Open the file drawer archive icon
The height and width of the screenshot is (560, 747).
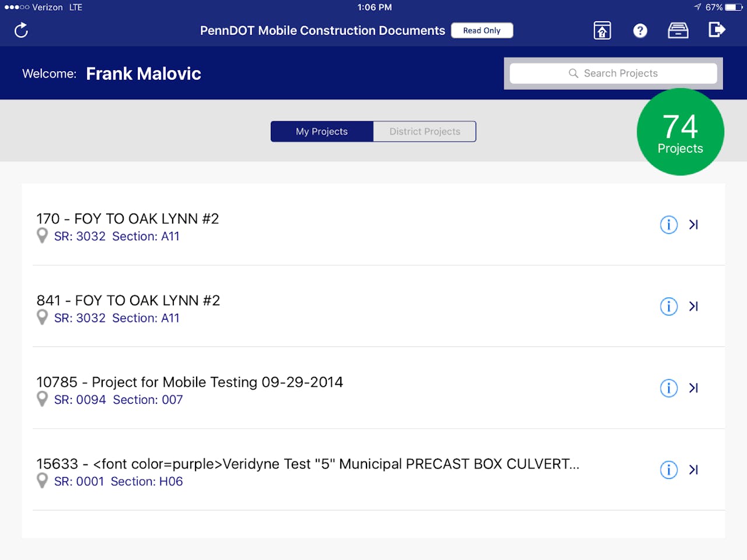[678, 30]
